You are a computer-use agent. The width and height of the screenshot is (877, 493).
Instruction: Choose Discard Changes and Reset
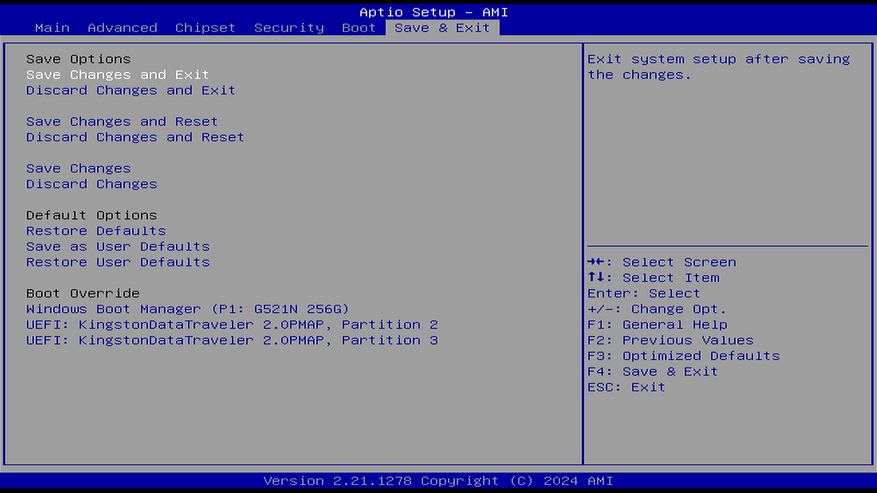tap(135, 137)
